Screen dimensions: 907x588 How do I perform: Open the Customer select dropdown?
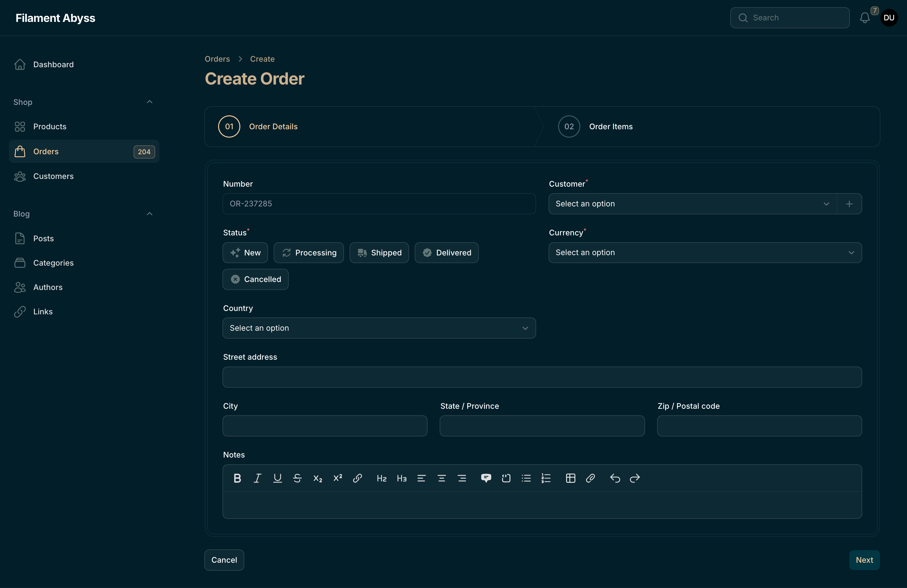tap(692, 204)
